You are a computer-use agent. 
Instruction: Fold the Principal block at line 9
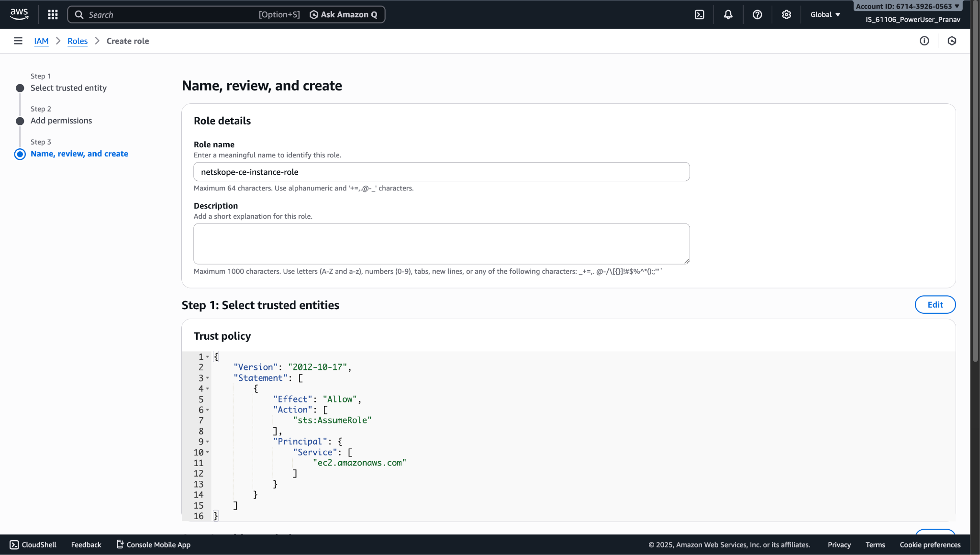pos(208,442)
